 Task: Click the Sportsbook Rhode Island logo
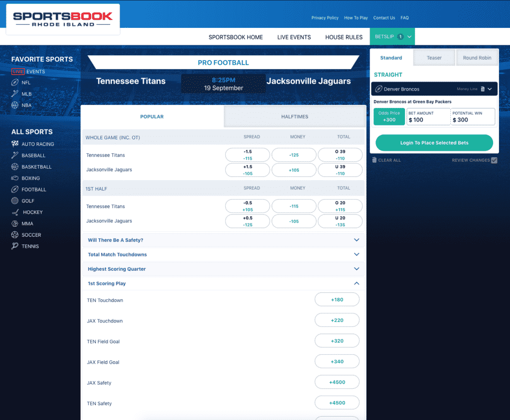[63, 19]
